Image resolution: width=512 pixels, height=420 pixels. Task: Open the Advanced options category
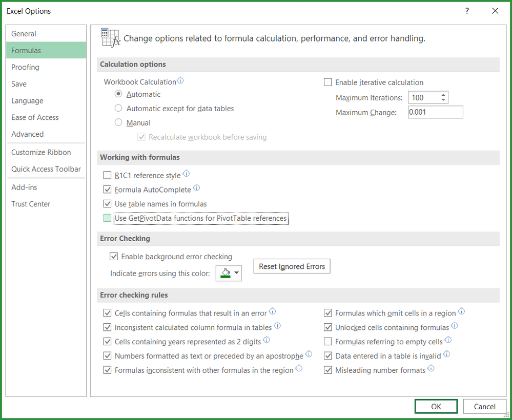click(46, 134)
